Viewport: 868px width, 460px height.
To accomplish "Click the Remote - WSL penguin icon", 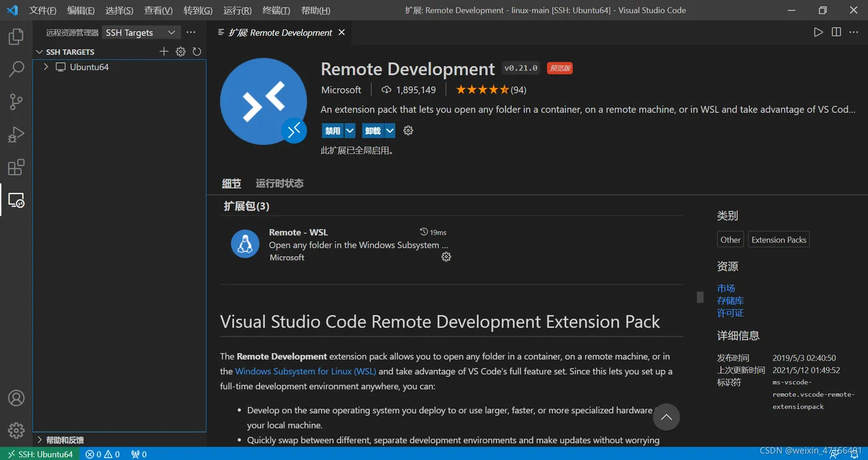I will (x=245, y=244).
